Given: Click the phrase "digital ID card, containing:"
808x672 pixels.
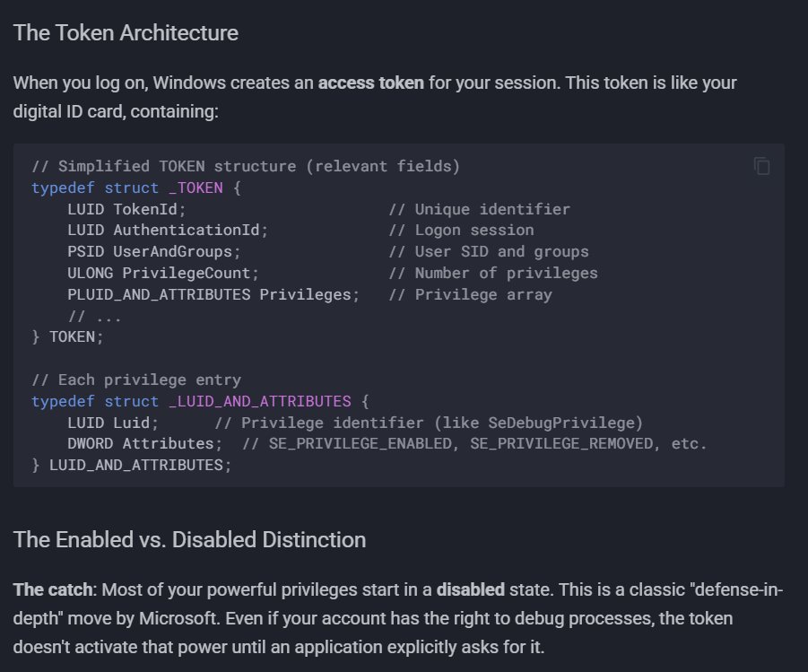Looking at the screenshot, I should click(x=116, y=111).
